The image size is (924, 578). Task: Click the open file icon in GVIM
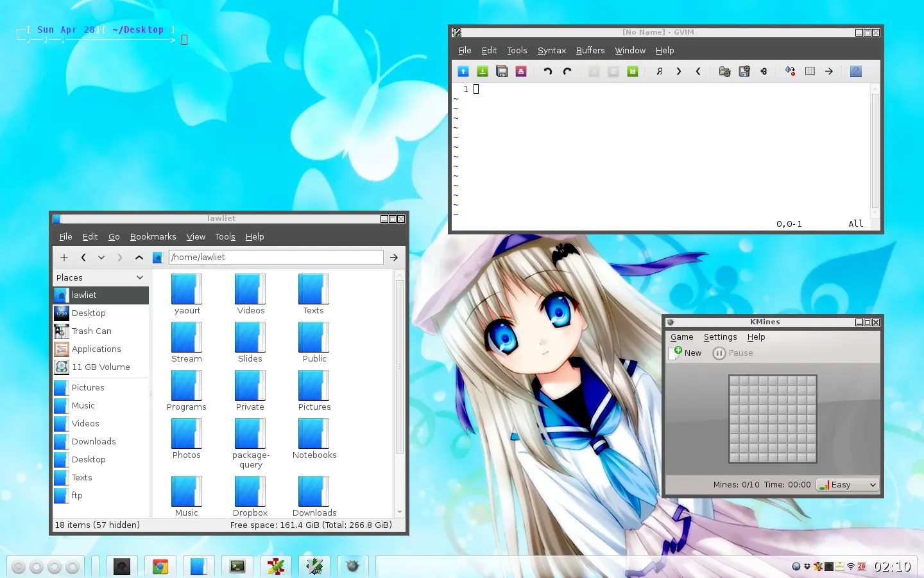pos(463,71)
